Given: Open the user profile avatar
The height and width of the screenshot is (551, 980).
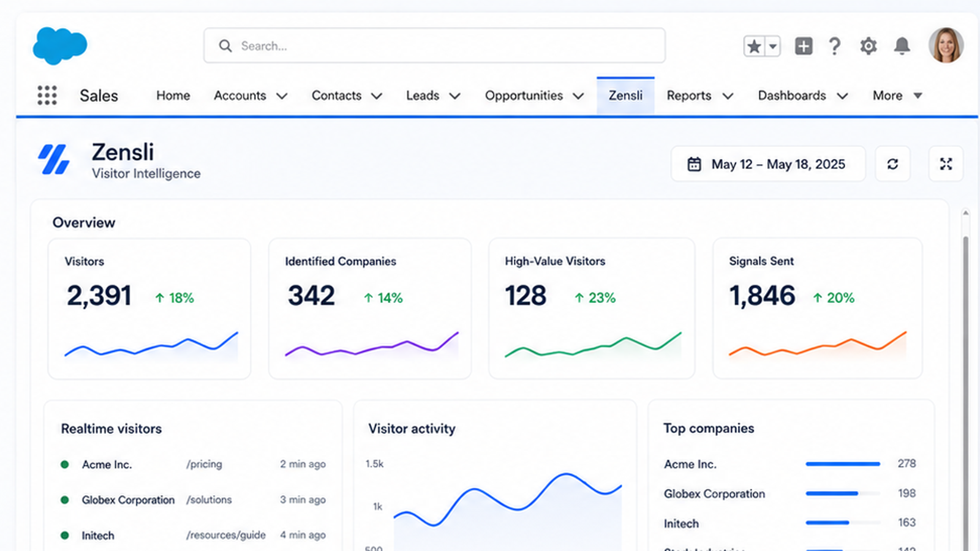Looking at the screenshot, I should pyautogui.click(x=946, y=45).
